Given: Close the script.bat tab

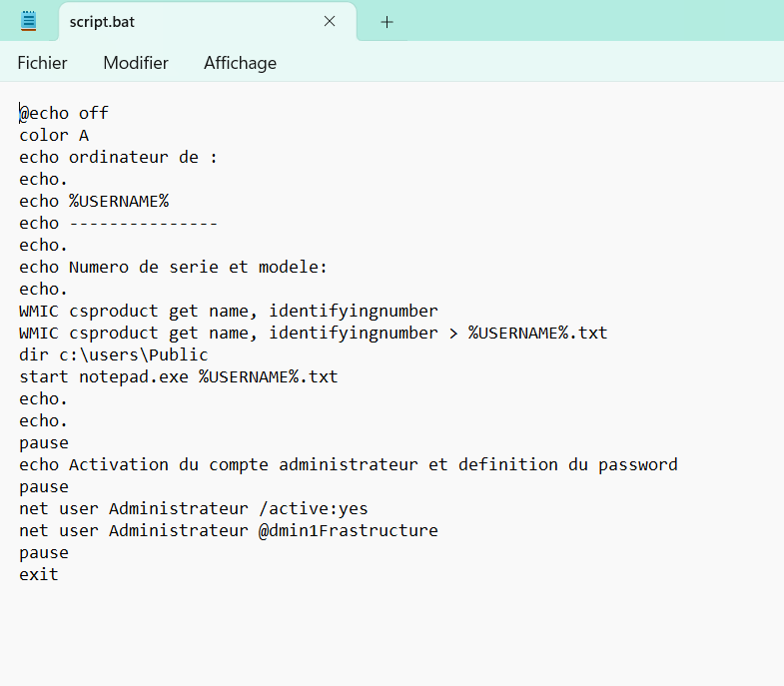Looking at the screenshot, I should (x=330, y=21).
